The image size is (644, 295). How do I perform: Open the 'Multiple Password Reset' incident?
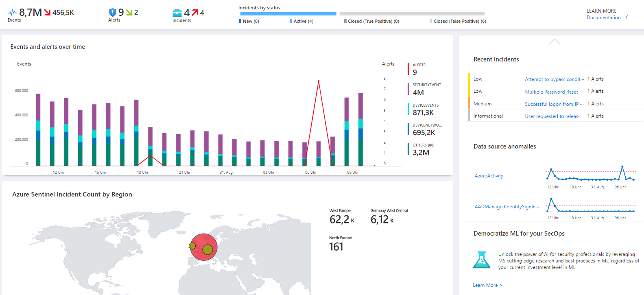click(554, 92)
